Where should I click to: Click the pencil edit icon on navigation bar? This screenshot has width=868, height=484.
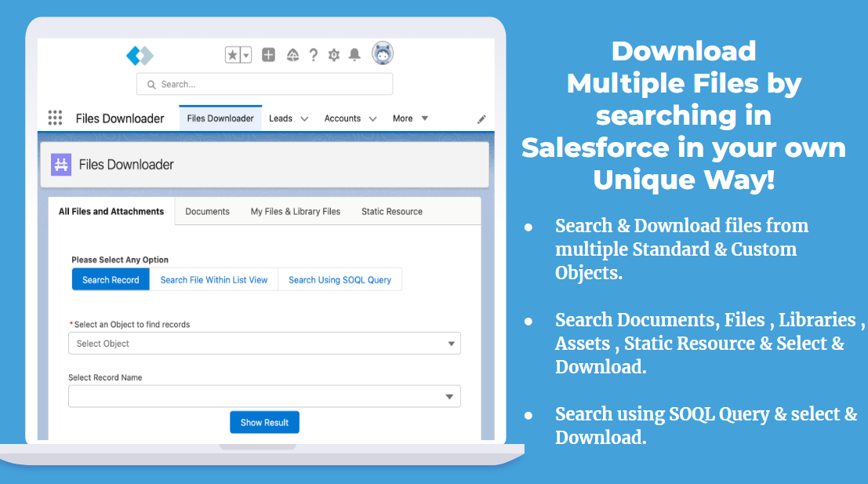[x=481, y=118]
